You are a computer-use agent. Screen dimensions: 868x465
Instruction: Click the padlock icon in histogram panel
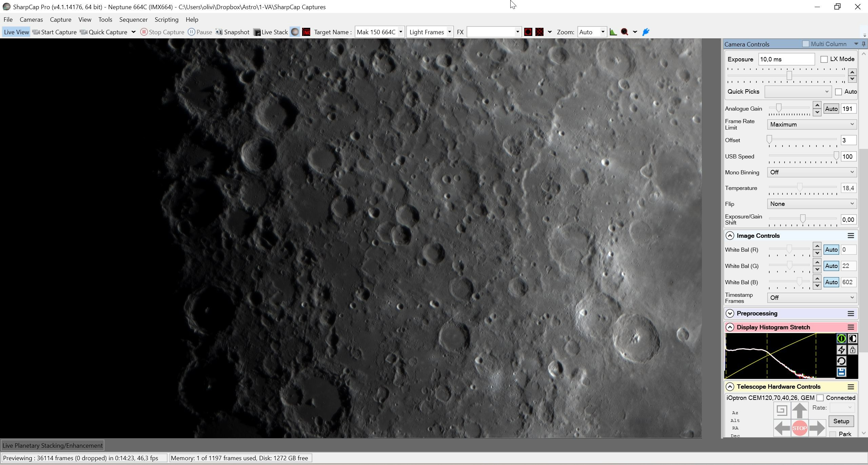click(852, 350)
